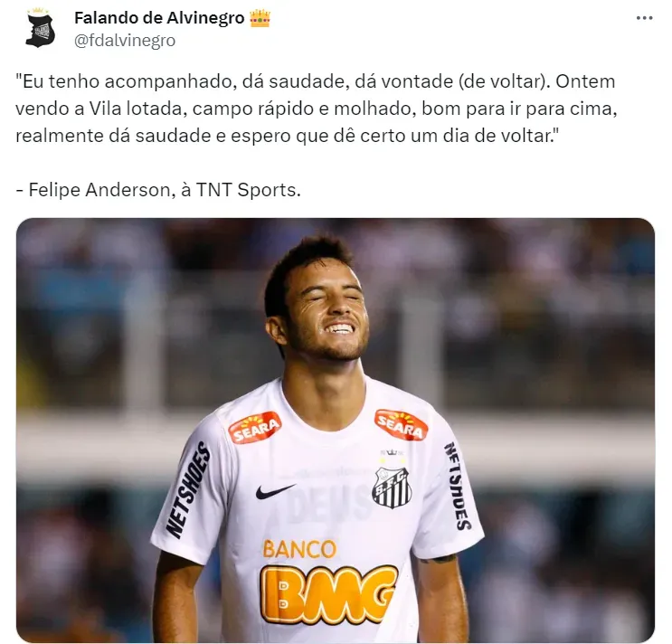Click the NETSHOES text on left sleeve
Screen dimensions: 672x644
coord(189,490)
